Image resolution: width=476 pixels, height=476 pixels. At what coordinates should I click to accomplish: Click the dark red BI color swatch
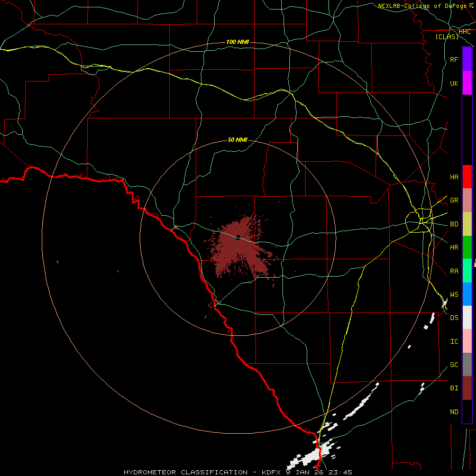click(467, 388)
